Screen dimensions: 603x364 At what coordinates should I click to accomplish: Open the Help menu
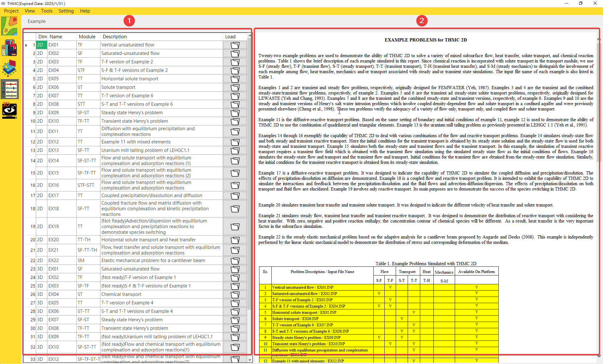coord(85,11)
